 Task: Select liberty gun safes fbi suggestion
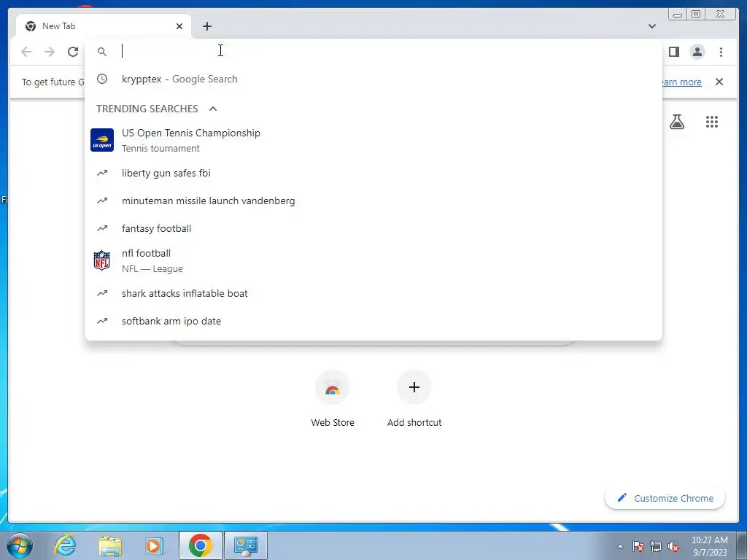coord(373,173)
